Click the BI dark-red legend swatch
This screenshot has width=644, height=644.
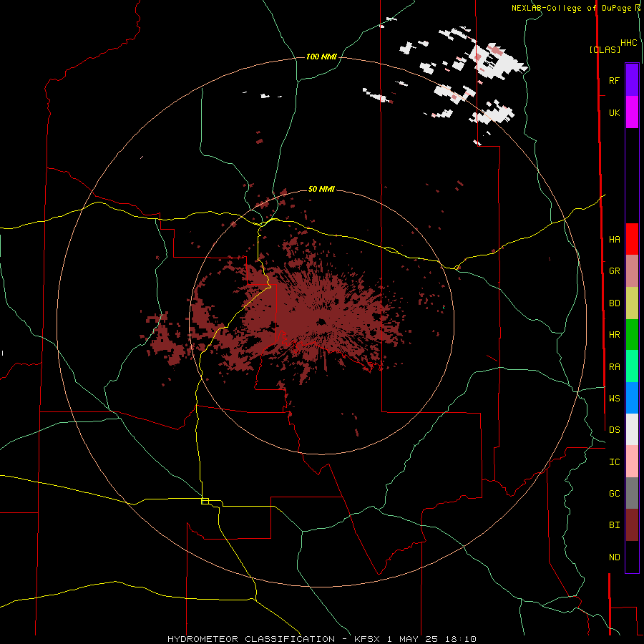click(x=632, y=525)
